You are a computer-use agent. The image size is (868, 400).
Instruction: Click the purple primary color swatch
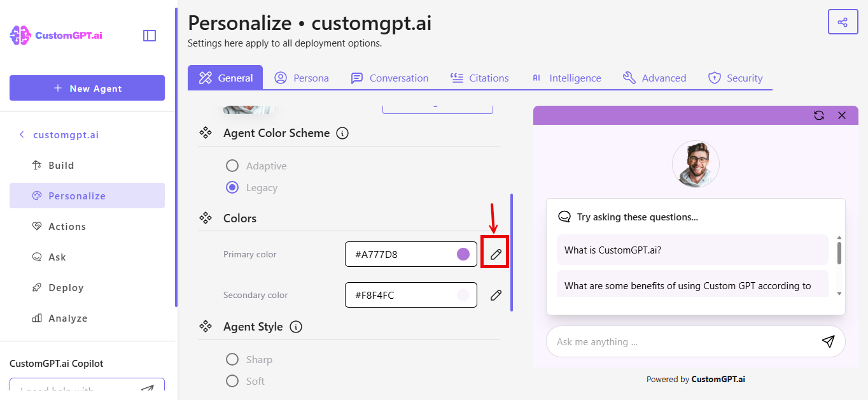(463, 254)
